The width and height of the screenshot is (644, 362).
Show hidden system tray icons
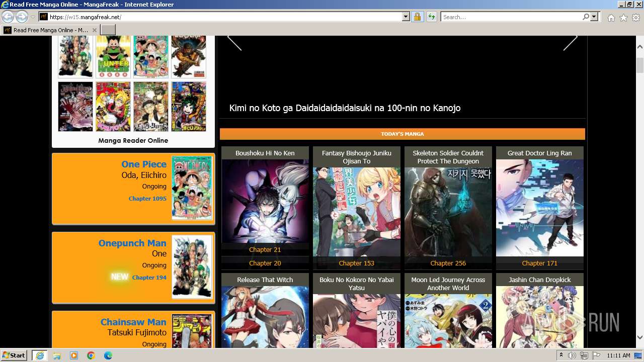pyautogui.click(x=561, y=355)
